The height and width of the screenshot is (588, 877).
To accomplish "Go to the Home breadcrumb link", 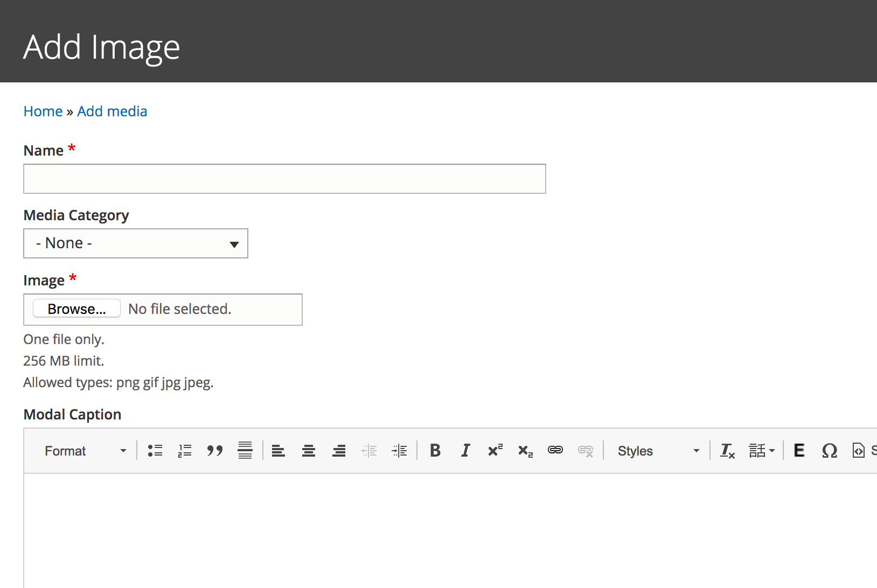I will [x=43, y=111].
